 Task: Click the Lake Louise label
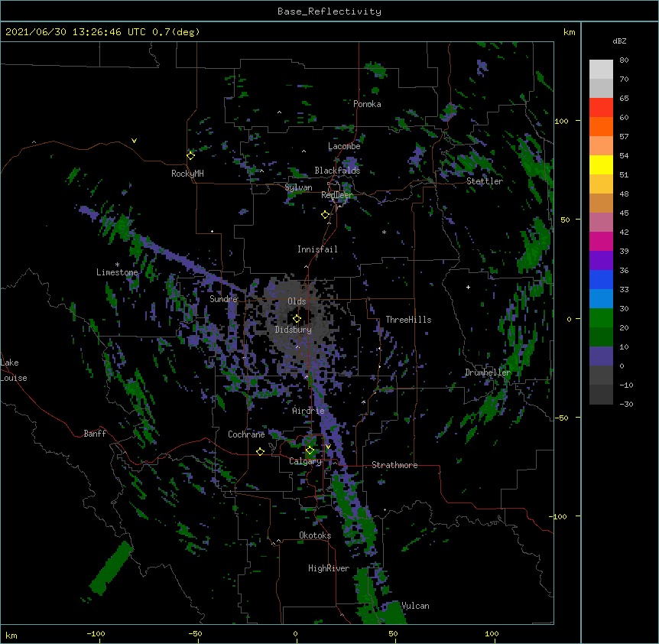[14, 370]
